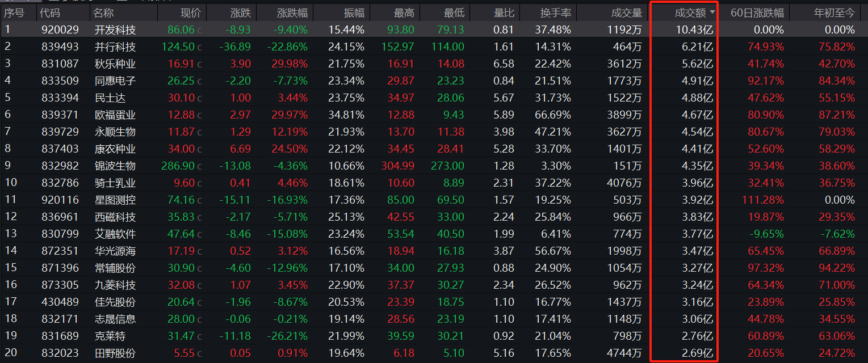Viewport: 868px width, 363px height.
Task: Select stock 锦波生物
Action: click(115, 166)
